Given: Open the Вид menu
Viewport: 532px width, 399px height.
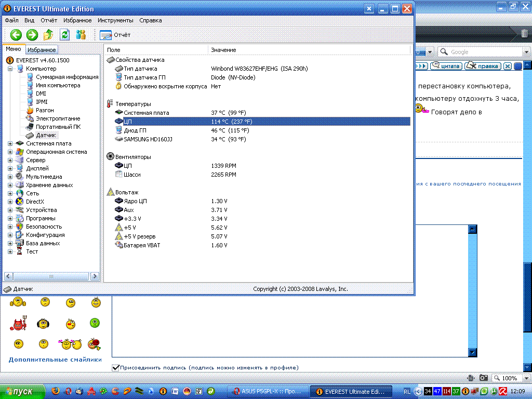Looking at the screenshot, I should click(x=29, y=20).
